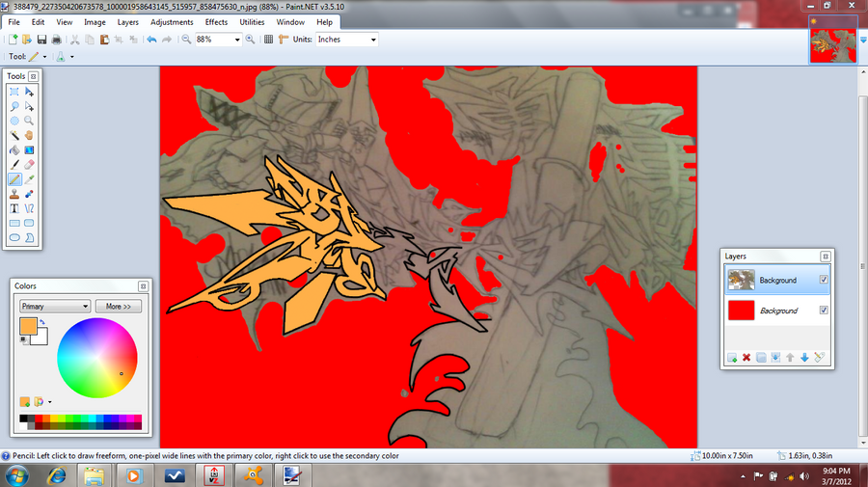Choose the Eraser tool
The height and width of the screenshot is (487, 868).
pyautogui.click(x=29, y=164)
